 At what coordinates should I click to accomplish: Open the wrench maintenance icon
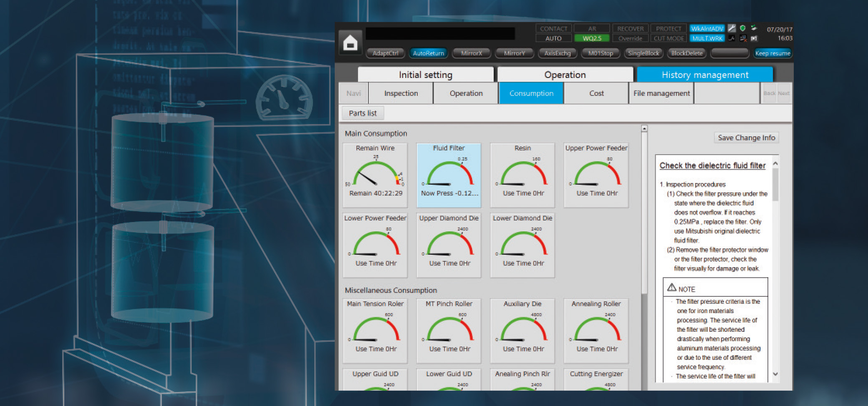pyautogui.click(x=732, y=28)
